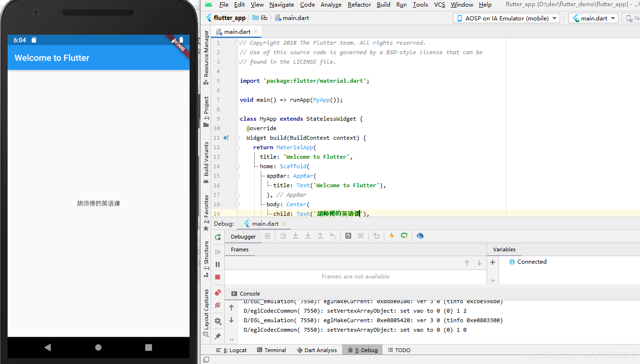
Task: Open the Evaluate Expression calculator icon
Action: click(x=348, y=236)
